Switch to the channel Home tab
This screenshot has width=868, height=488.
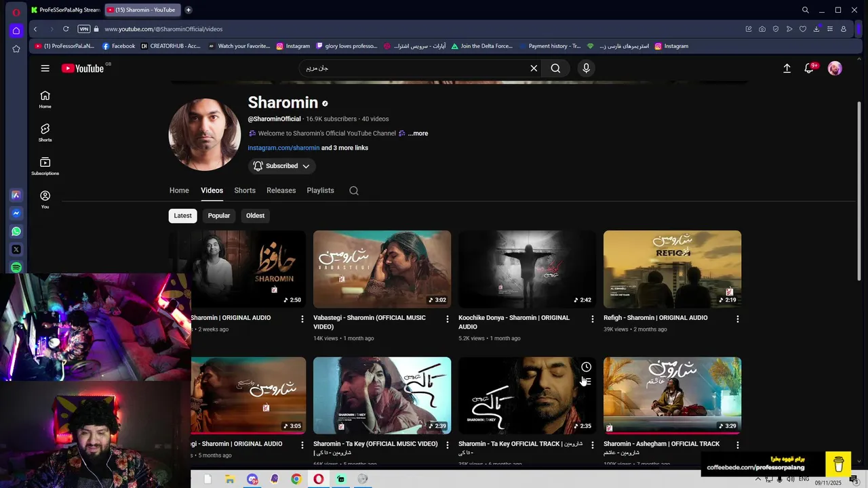point(179,190)
